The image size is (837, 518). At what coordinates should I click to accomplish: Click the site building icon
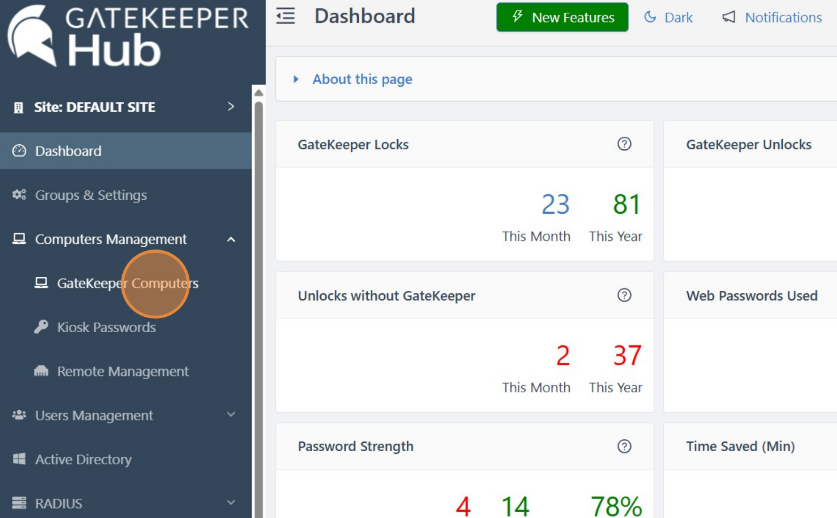coord(19,107)
